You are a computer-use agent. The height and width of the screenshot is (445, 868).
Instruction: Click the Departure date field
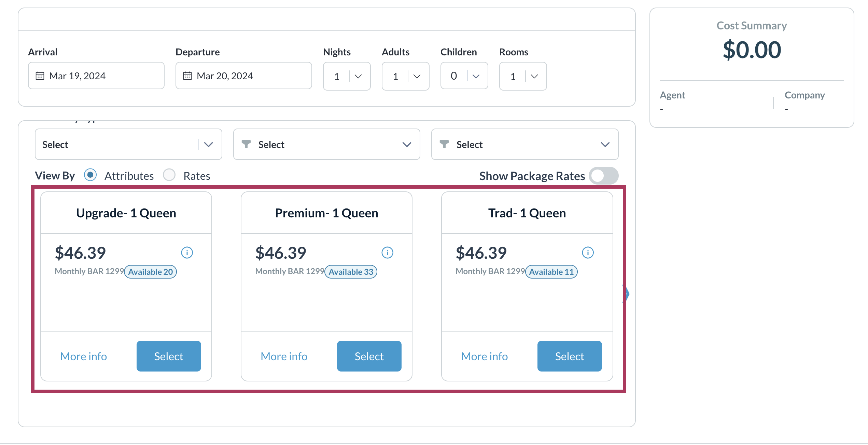(x=244, y=76)
